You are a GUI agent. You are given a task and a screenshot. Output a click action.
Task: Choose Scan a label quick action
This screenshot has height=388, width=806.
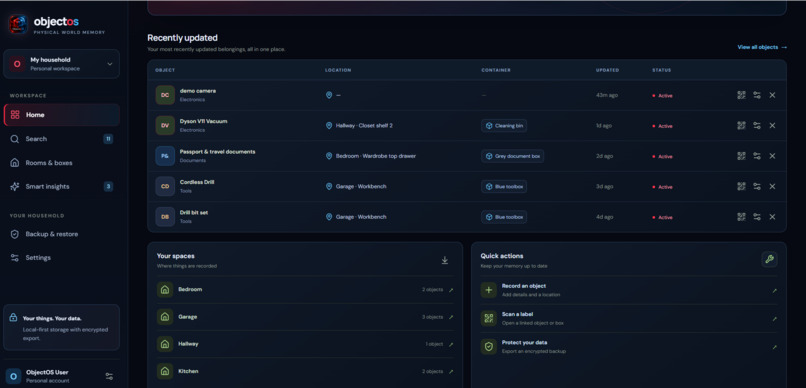click(629, 319)
